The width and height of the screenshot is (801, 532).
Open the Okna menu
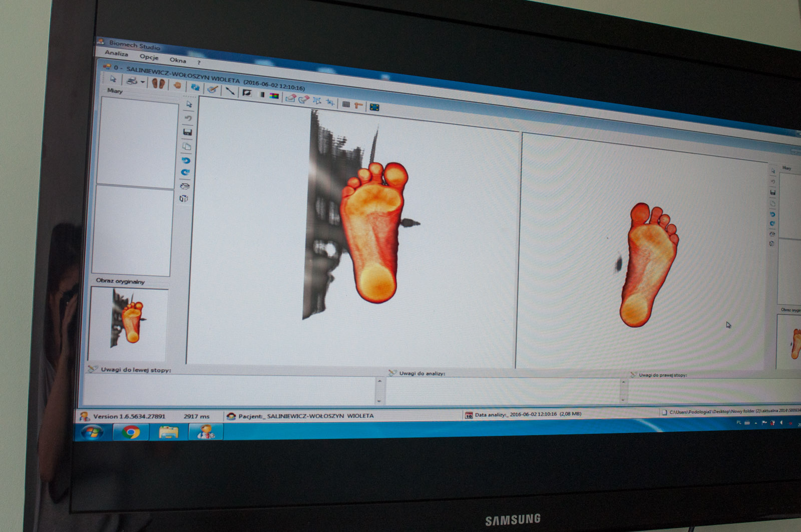coord(178,60)
